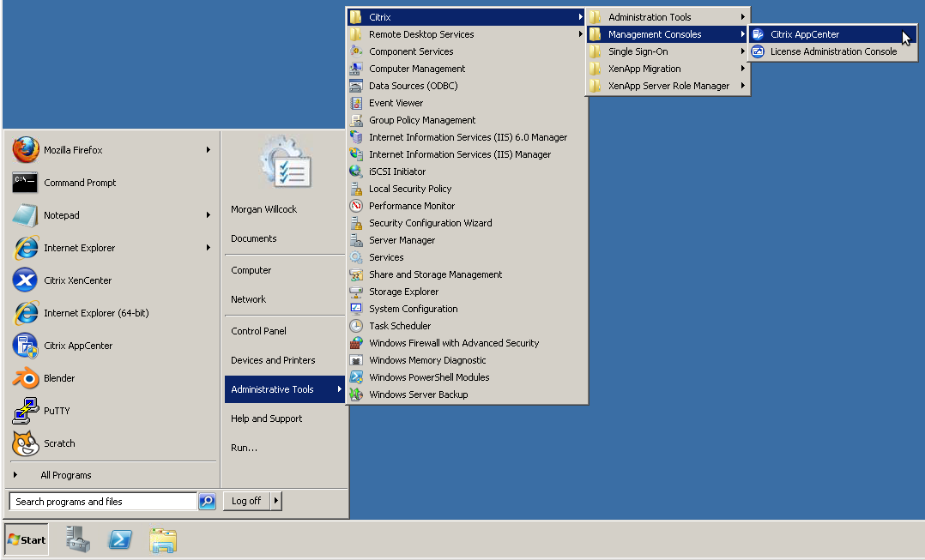
Task: Open Computer from the Start menu
Action: (251, 271)
